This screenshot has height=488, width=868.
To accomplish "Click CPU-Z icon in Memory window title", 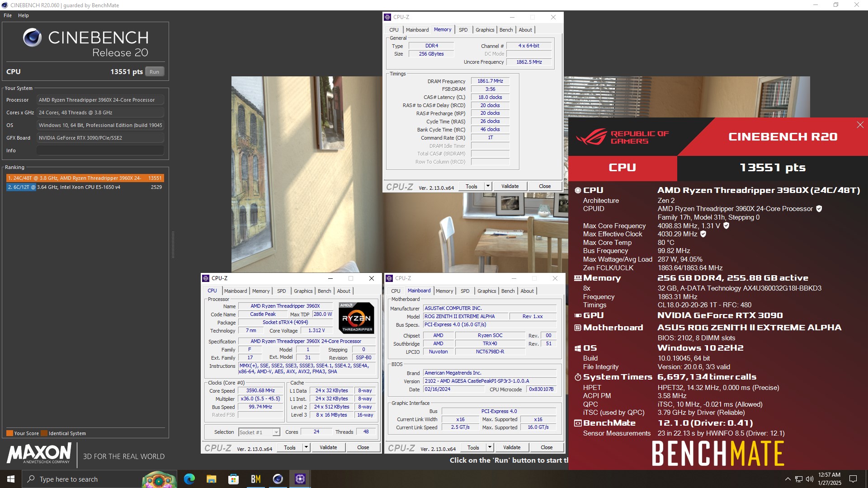I will click(x=387, y=17).
